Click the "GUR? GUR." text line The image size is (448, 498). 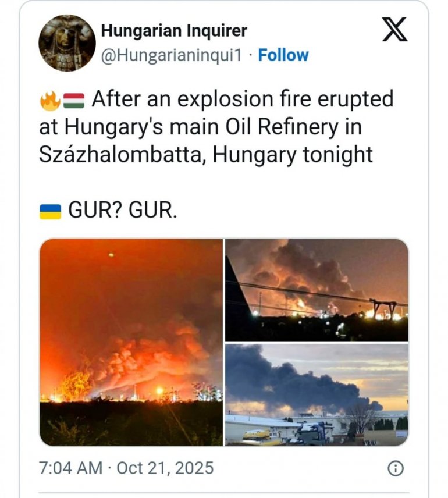coord(122,211)
